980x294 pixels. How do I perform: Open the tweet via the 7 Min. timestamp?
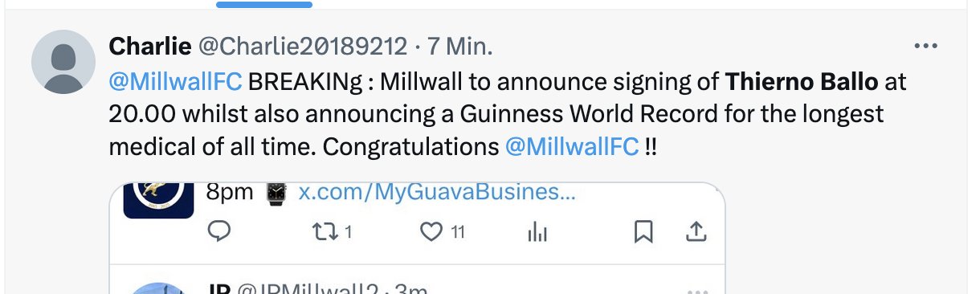pyautogui.click(x=459, y=47)
